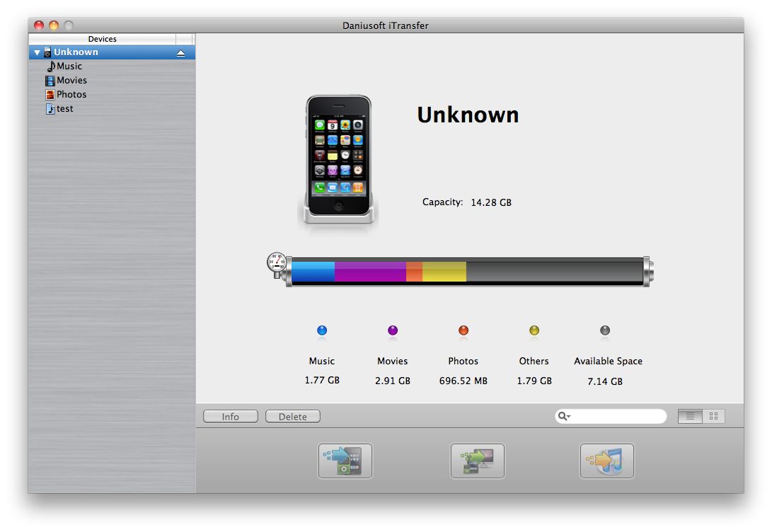The width and height of the screenshot is (772, 532).
Task: Open the Movies library item
Action: 71,80
